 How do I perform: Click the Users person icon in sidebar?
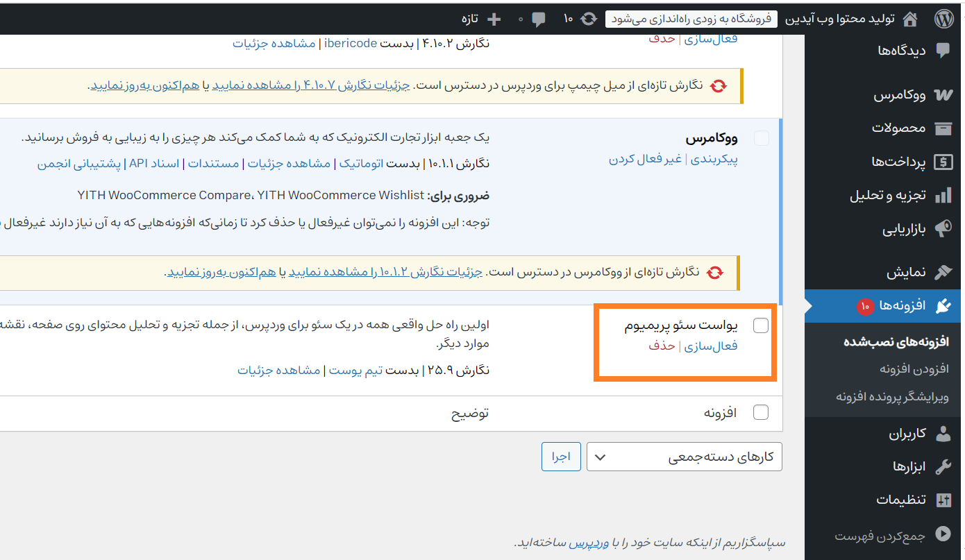(943, 434)
